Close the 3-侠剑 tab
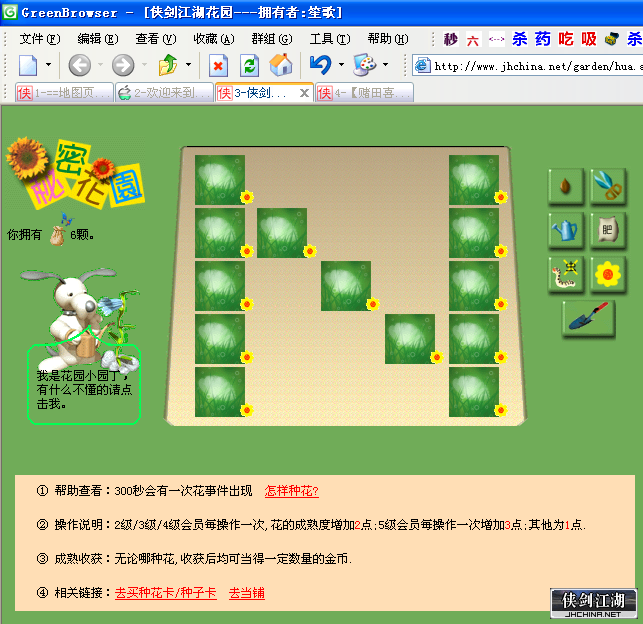Screen dimensions: 643x624 (x=304, y=93)
